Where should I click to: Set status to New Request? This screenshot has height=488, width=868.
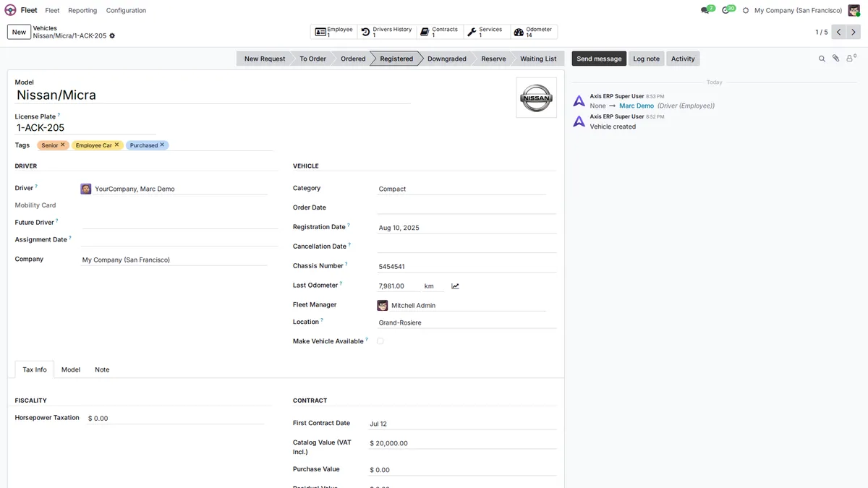point(265,59)
